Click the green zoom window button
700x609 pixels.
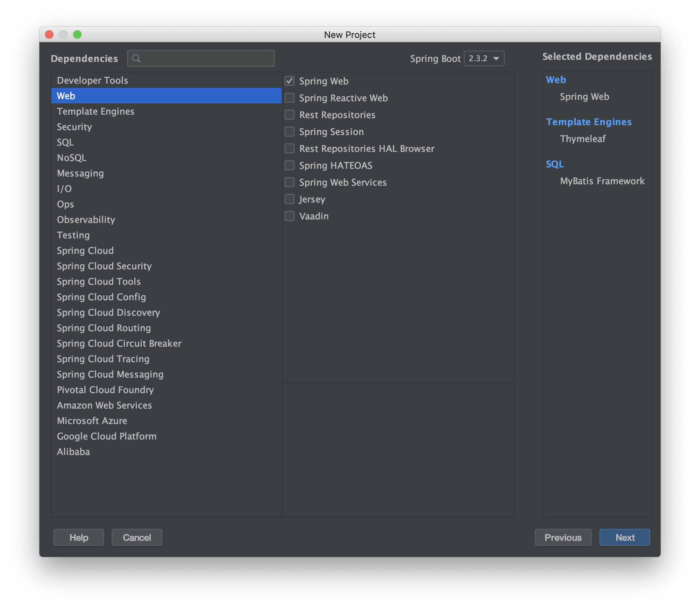77,34
